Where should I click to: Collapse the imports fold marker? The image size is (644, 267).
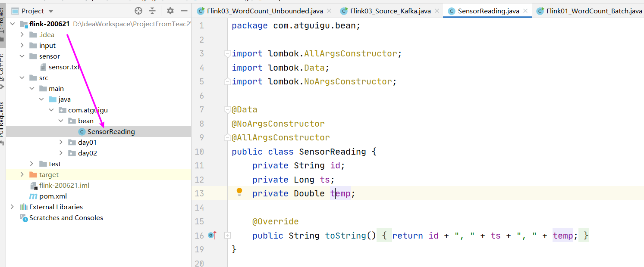(x=227, y=54)
